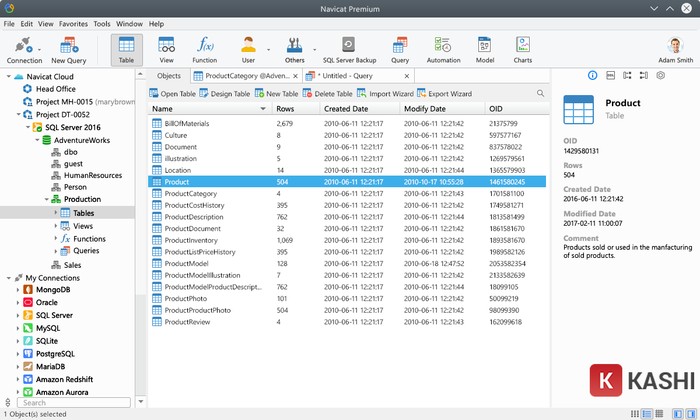
Task: Click the New Query toolbar icon
Action: [x=69, y=49]
